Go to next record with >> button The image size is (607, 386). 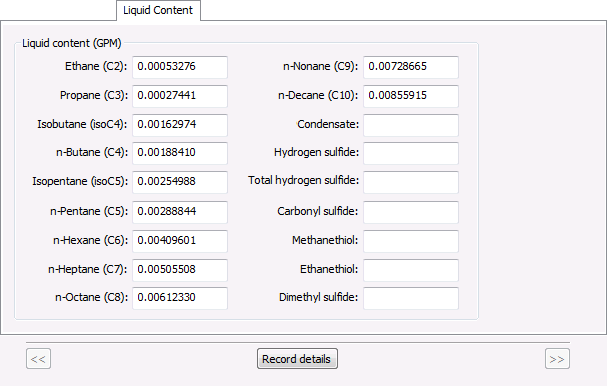tap(557, 359)
